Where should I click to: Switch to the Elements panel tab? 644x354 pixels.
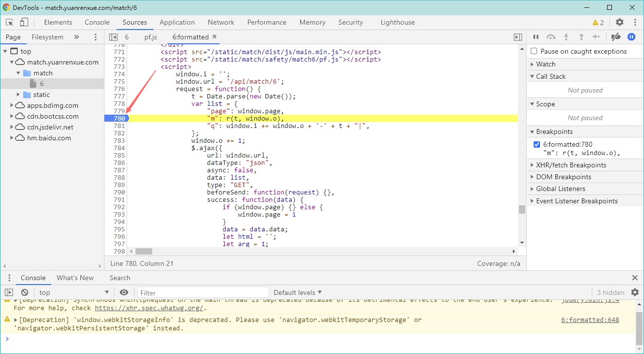tap(58, 22)
